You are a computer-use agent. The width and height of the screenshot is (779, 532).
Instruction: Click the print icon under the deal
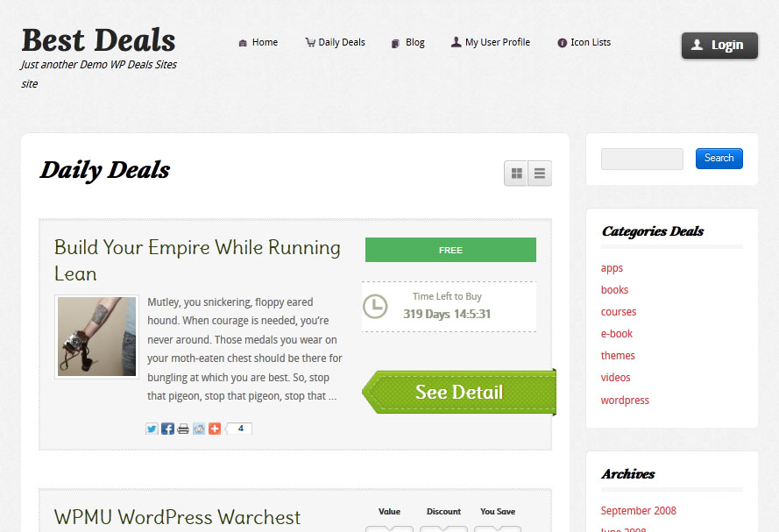(x=183, y=429)
